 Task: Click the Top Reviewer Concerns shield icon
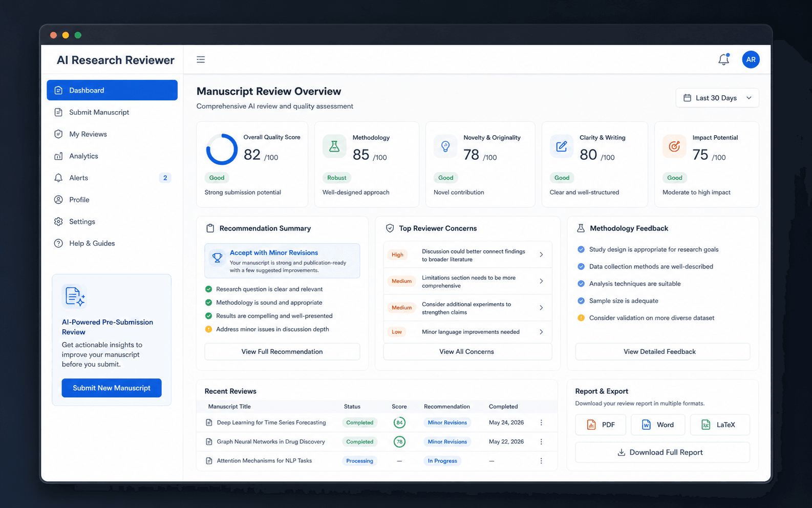pyautogui.click(x=390, y=228)
